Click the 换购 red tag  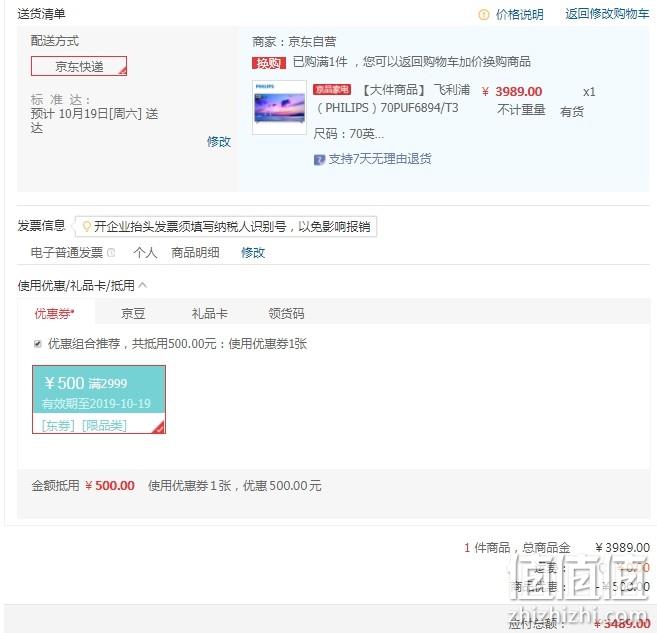[x=269, y=63]
